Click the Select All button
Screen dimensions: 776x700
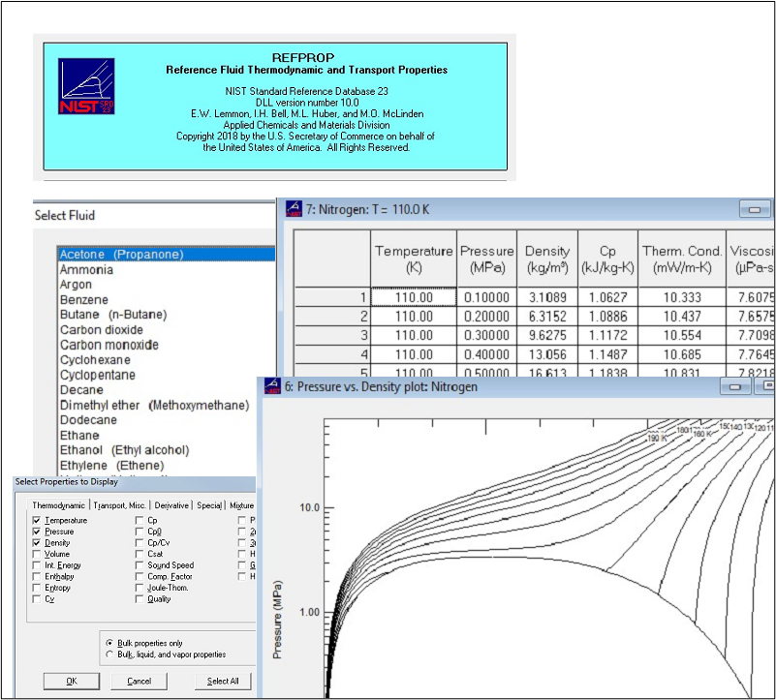point(223,681)
